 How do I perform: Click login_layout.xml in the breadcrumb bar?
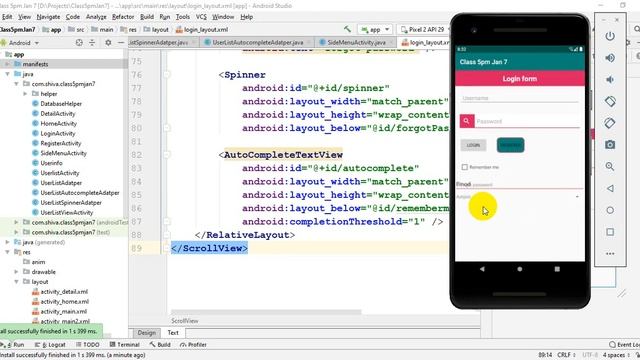pos(202,29)
